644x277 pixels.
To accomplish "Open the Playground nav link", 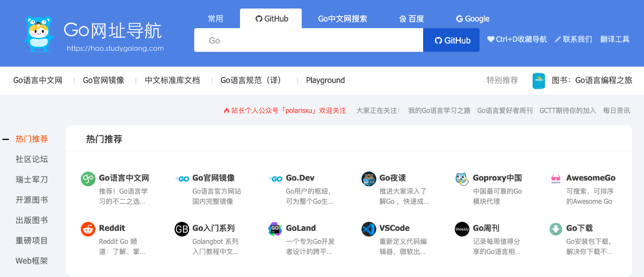I will pyautogui.click(x=326, y=80).
